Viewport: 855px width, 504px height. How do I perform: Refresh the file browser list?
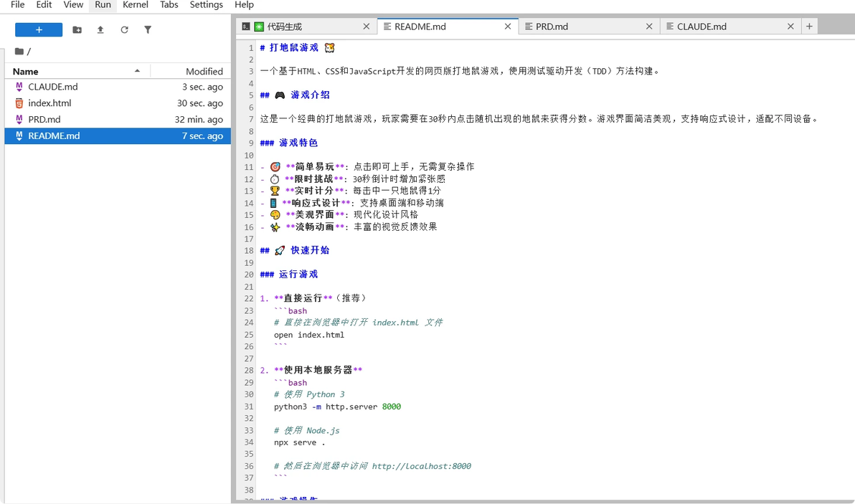(124, 30)
